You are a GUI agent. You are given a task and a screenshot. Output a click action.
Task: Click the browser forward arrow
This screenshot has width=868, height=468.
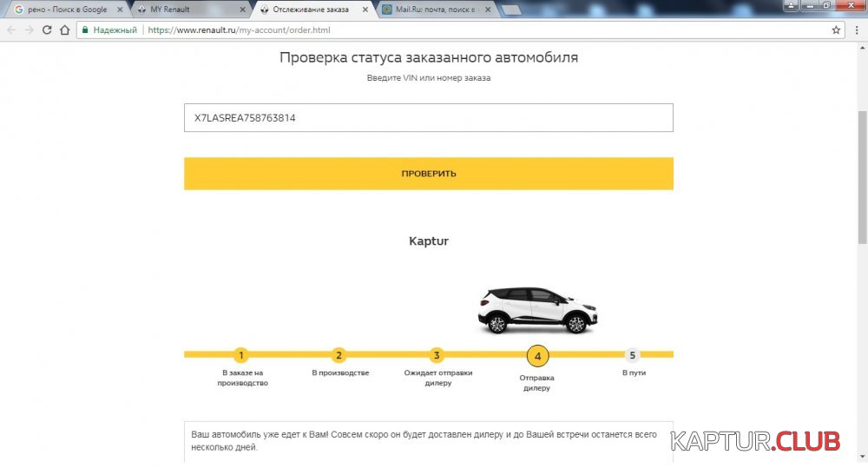pyautogui.click(x=29, y=30)
